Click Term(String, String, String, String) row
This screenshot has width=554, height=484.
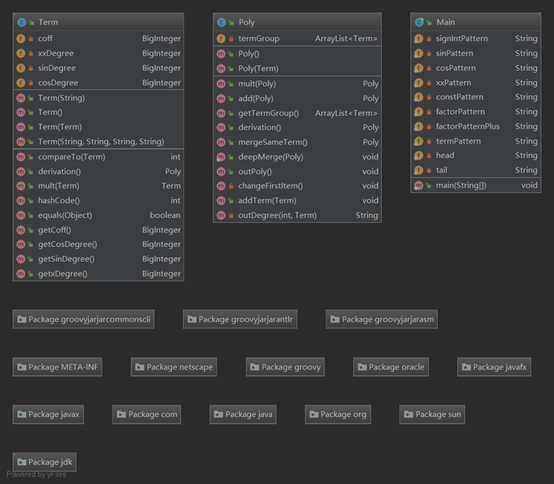tap(98, 142)
